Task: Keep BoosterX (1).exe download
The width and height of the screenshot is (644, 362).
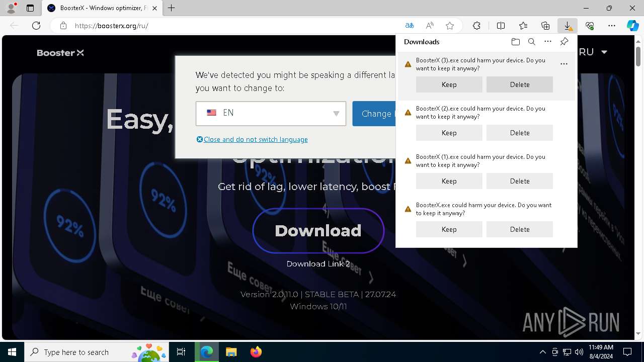Action: coord(449,181)
